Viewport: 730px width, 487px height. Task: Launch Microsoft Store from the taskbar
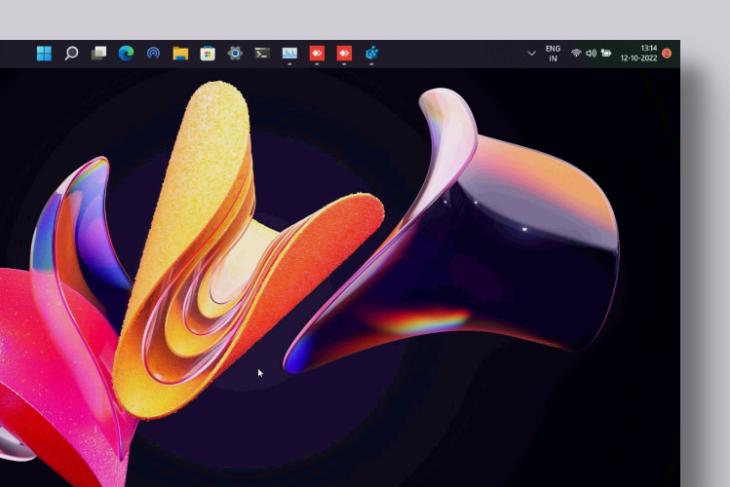207,54
